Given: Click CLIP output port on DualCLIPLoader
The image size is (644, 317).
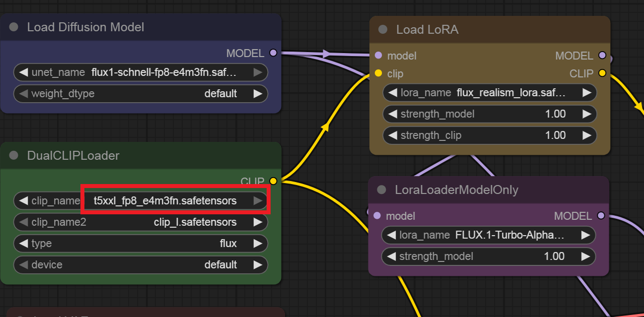Looking at the screenshot, I should point(273,181).
